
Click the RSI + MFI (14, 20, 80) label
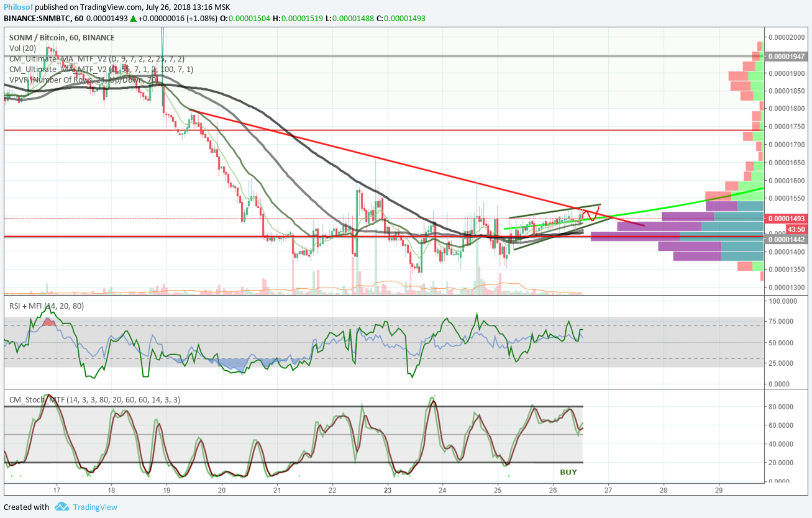point(46,306)
